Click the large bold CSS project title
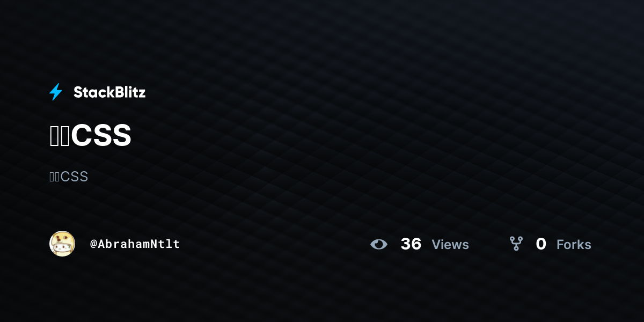644x322 pixels. click(91, 136)
